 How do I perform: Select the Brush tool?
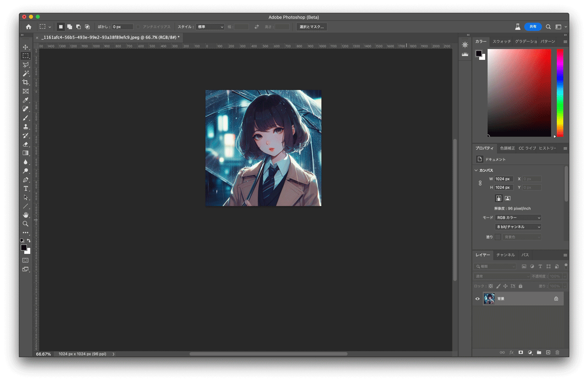tap(26, 118)
